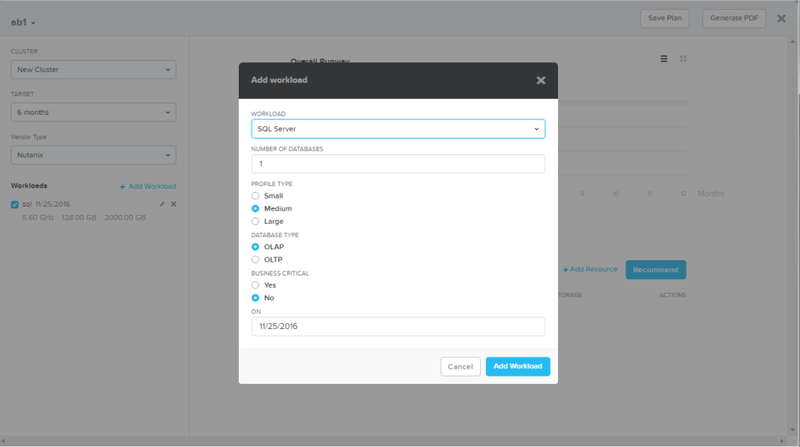800x447 pixels.
Task: Mark business critical as Yes
Action: tap(255, 285)
